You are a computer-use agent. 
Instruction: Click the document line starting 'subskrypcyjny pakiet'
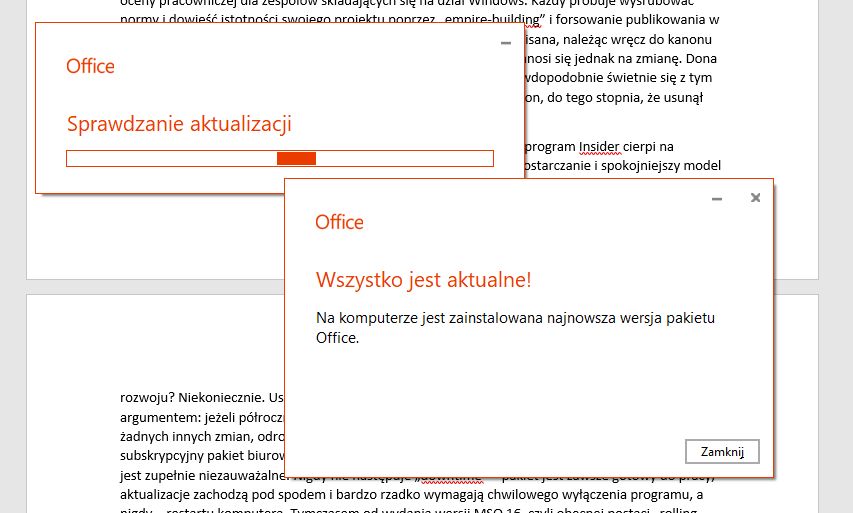click(x=202, y=456)
